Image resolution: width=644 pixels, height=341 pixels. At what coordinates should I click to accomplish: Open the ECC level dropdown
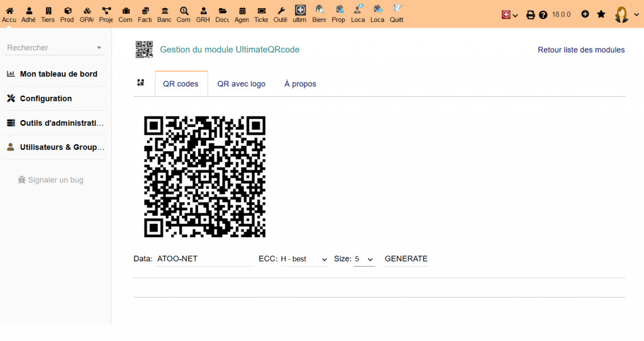click(x=304, y=259)
